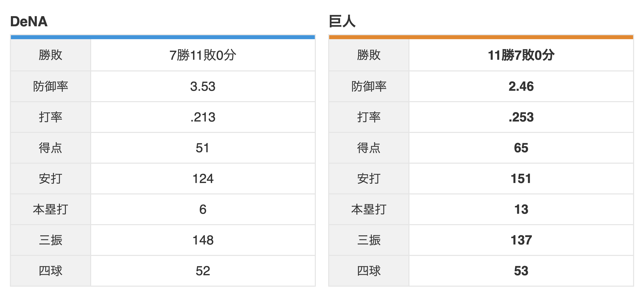
Task: Click 巨人's 安打 value 151
Action: point(521,179)
